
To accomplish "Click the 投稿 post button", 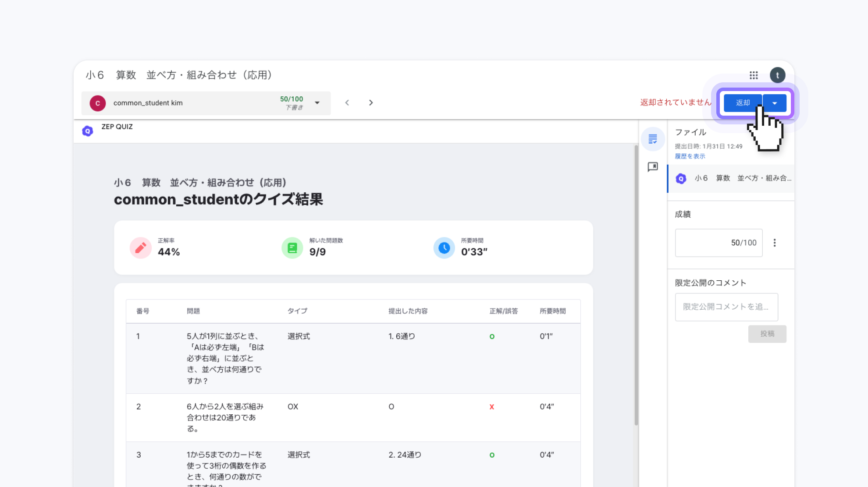I will tap(767, 334).
